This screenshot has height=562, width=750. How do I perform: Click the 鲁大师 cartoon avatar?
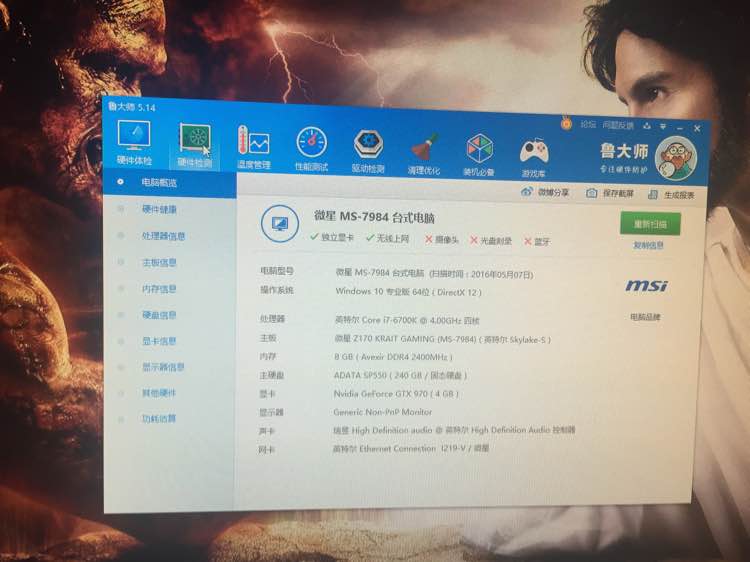(x=675, y=158)
